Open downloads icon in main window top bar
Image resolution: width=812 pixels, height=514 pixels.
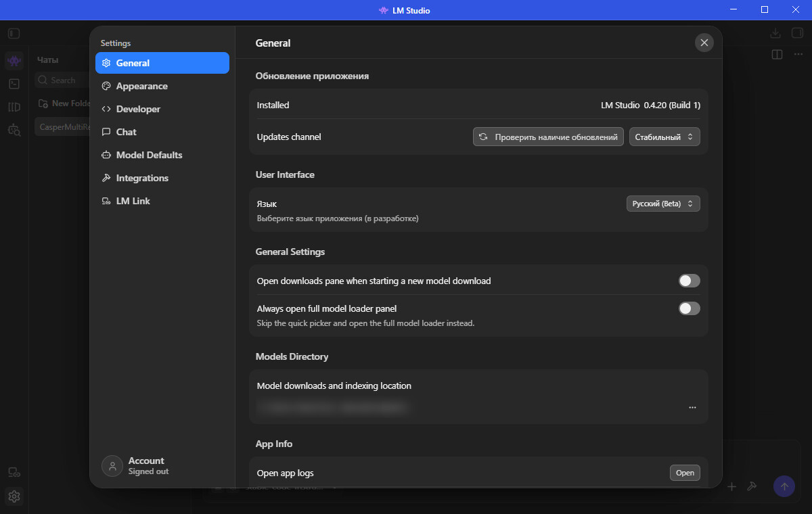775,33
